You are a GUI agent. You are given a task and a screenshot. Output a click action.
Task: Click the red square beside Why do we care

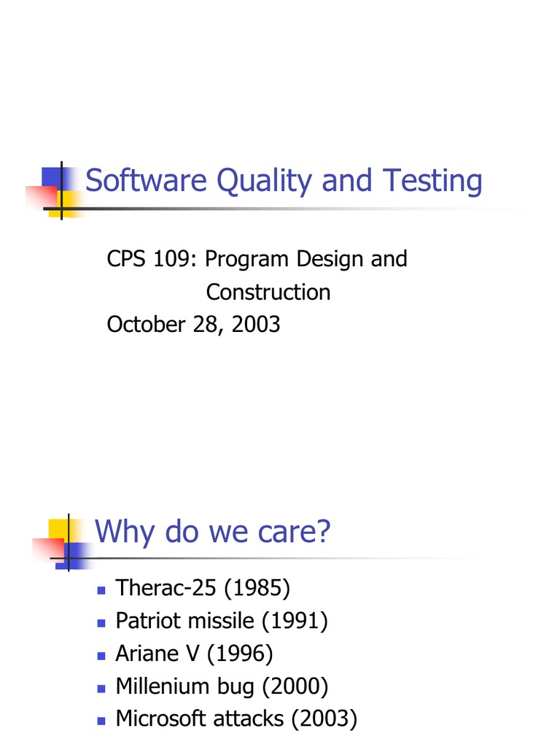click(47, 549)
